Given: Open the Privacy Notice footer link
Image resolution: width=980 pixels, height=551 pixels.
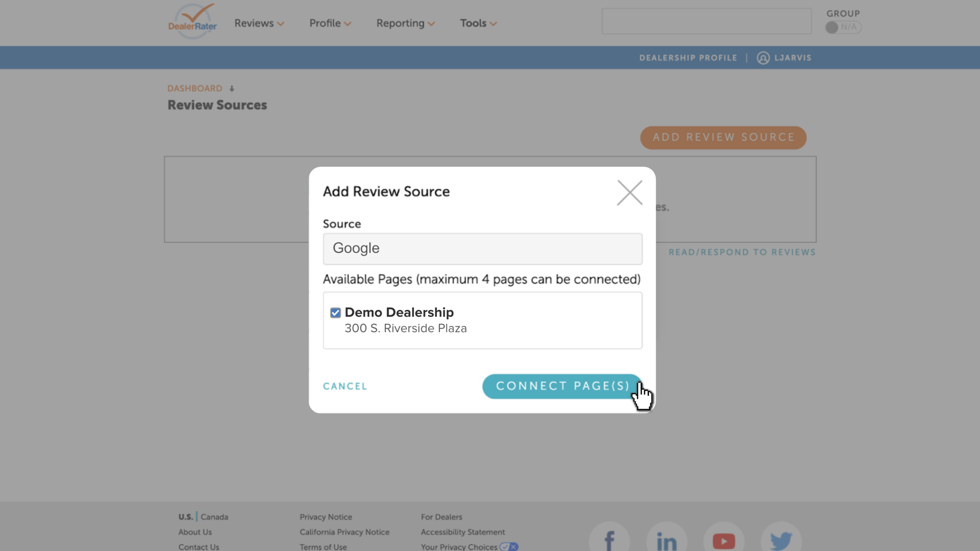Looking at the screenshot, I should [326, 517].
